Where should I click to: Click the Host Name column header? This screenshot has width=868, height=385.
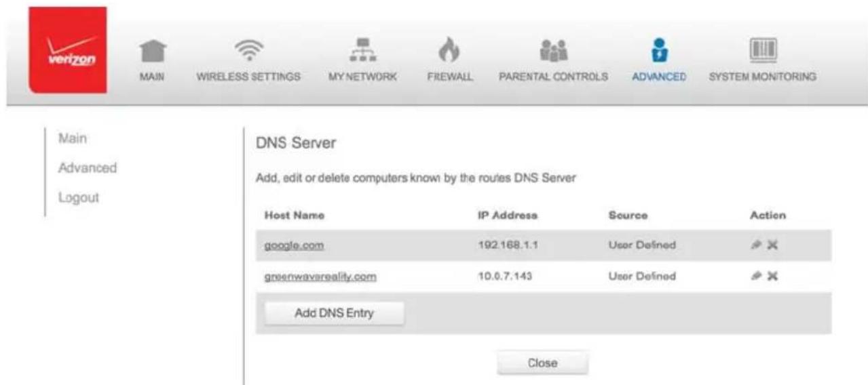(295, 215)
